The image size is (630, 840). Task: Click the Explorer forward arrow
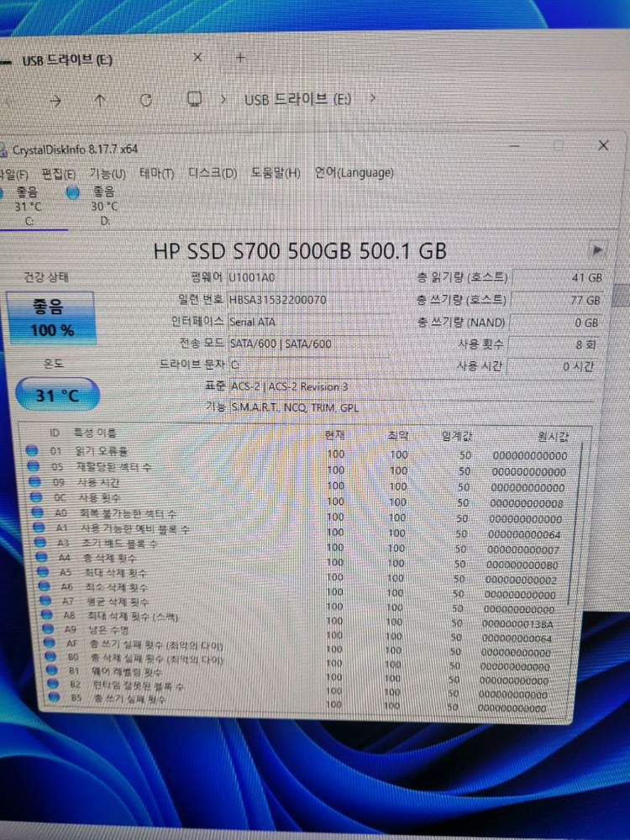[x=55, y=100]
